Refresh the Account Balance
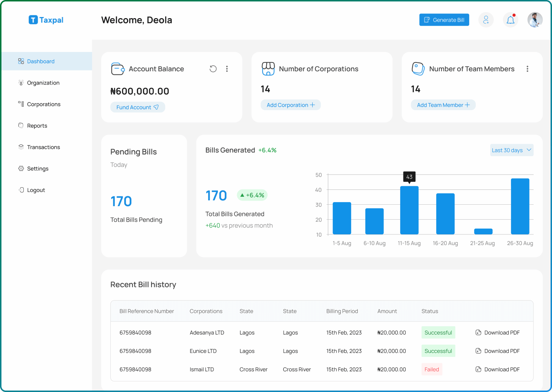This screenshot has height=392, width=552. pyautogui.click(x=213, y=69)
